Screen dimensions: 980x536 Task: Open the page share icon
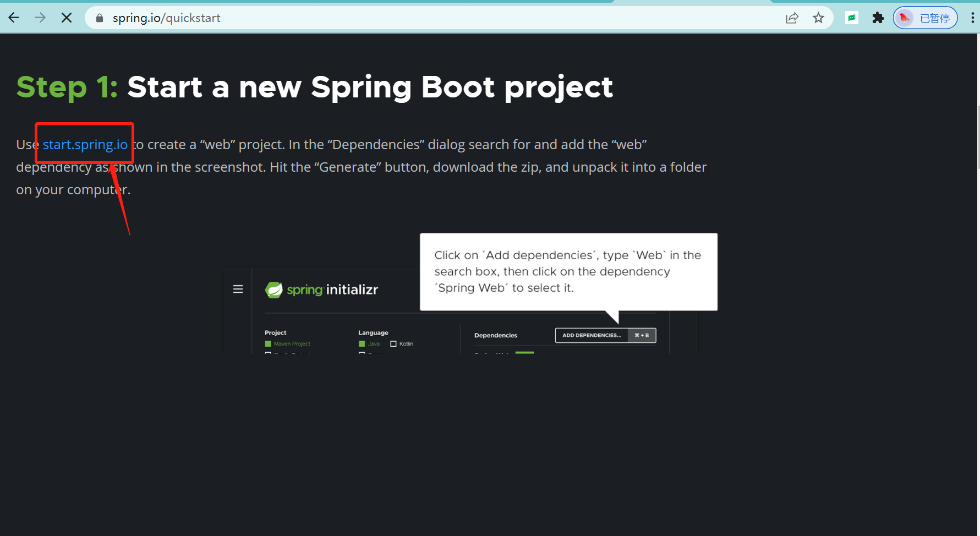coord(792,18)
